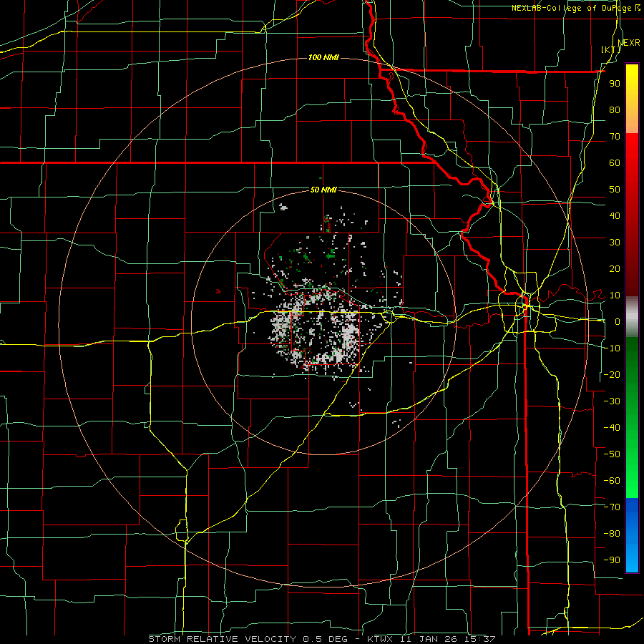Click the "40" value on the velocity scale

(x=615, y=216)
